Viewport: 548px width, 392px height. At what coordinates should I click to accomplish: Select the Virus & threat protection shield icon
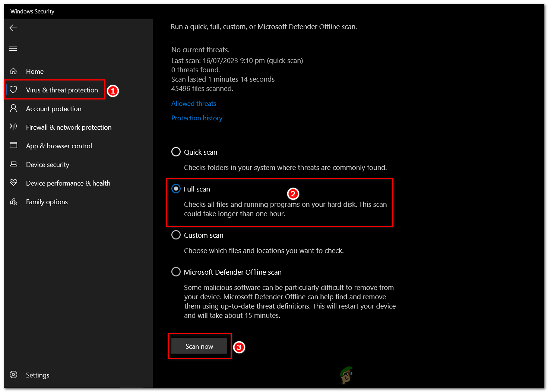(14, 89)
